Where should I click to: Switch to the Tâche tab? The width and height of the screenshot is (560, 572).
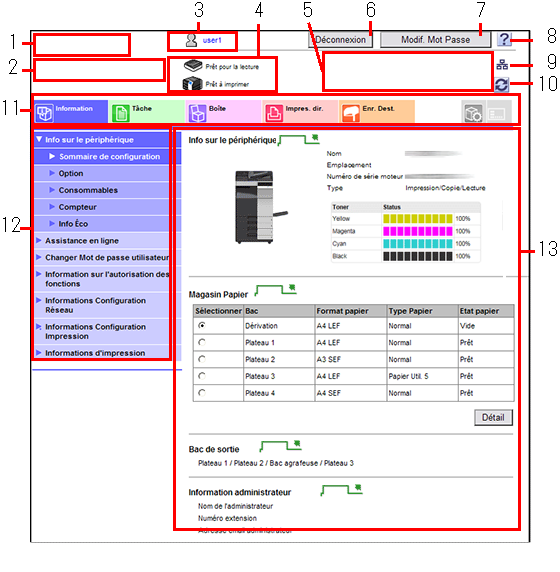click(x=147, y=112)
